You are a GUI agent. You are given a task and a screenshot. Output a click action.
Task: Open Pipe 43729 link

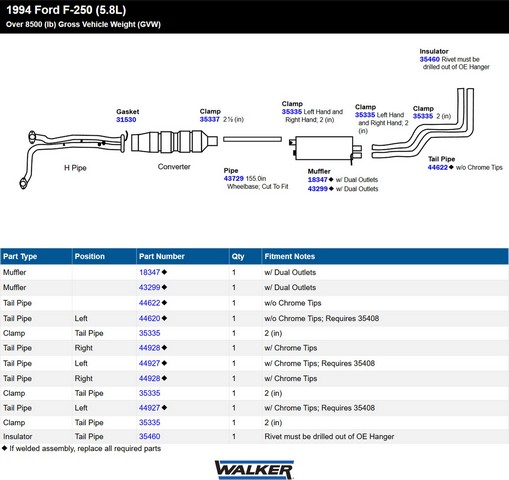point(234,179)
